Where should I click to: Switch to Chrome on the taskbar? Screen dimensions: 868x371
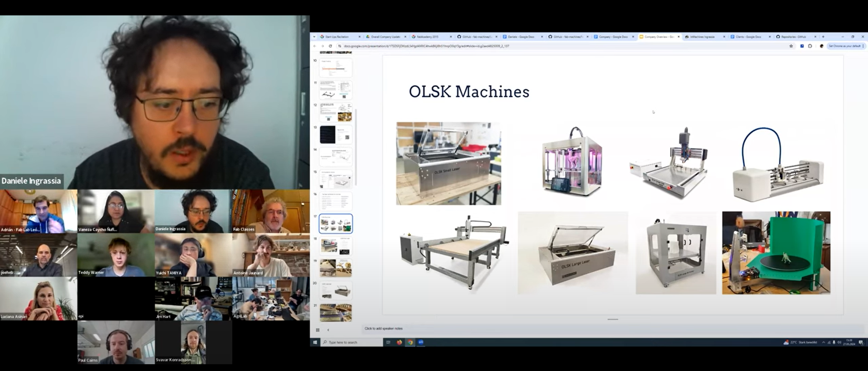tap(410, 342)
